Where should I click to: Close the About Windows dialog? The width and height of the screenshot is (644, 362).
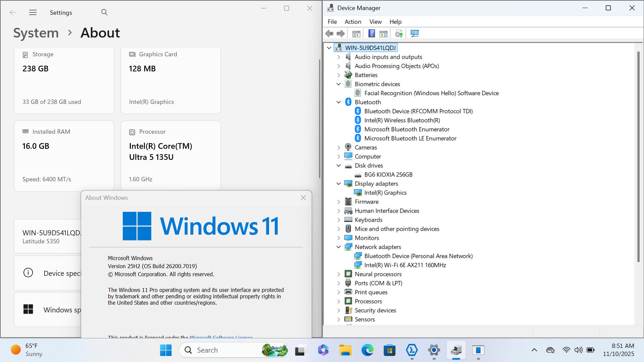[303, 198]
